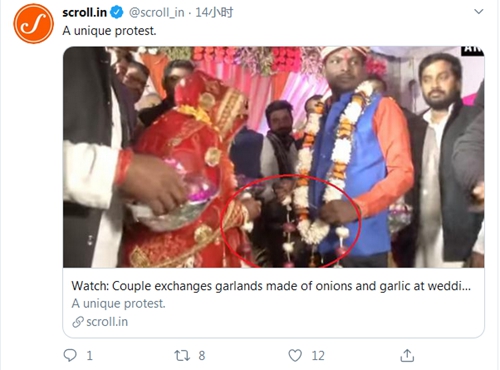
Task: Like the tweet with heart icon
Action: (295, 355)
